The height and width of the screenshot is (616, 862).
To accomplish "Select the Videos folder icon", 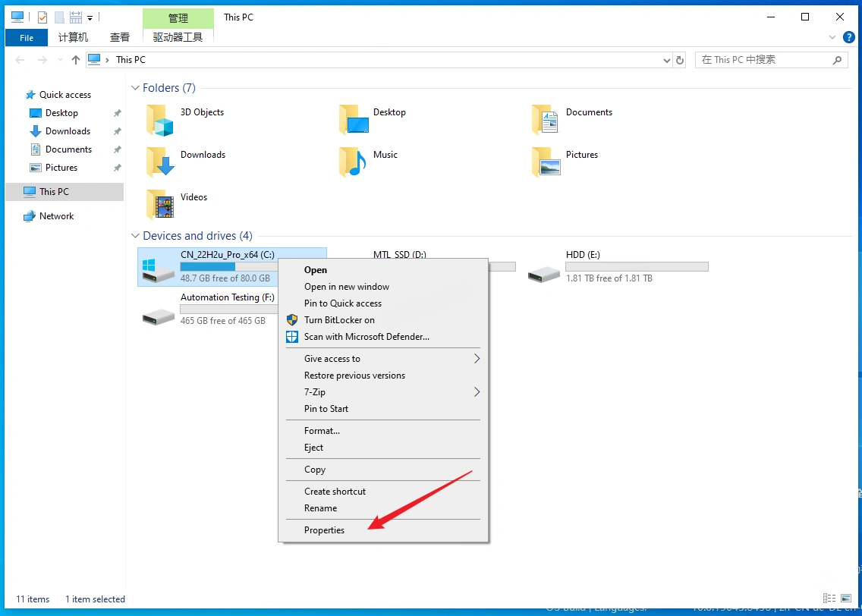I will click(x=160, y=205).
